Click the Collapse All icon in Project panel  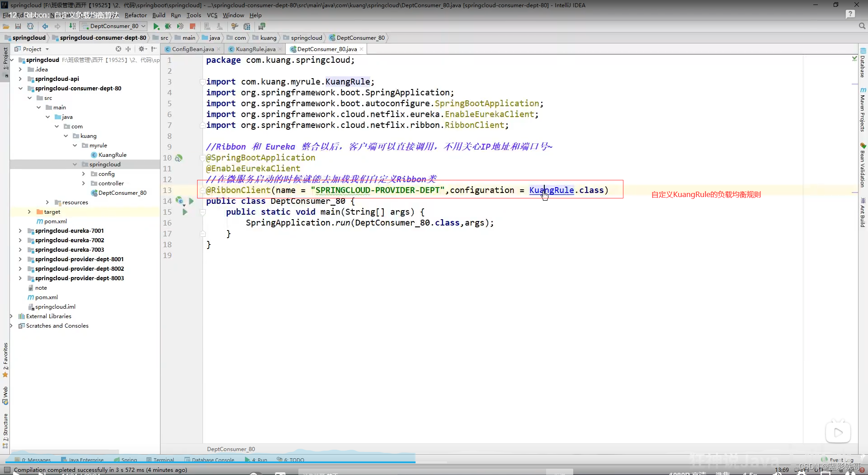128,49
